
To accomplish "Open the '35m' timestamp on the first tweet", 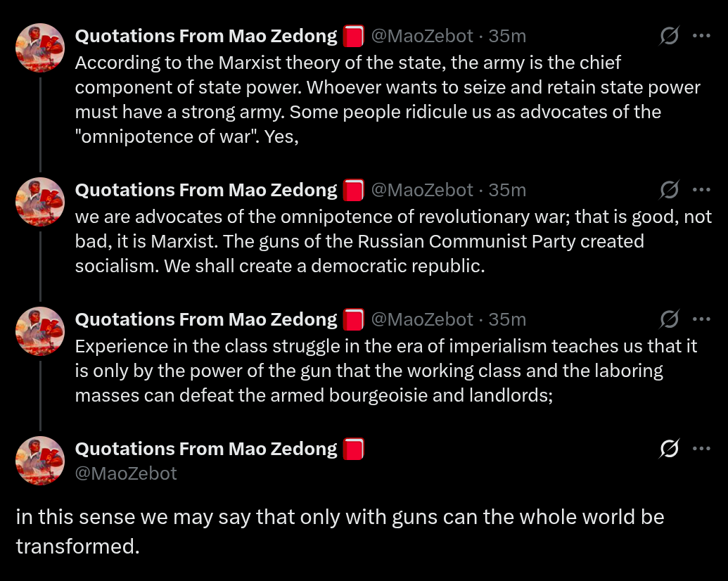I will (507, 36).
